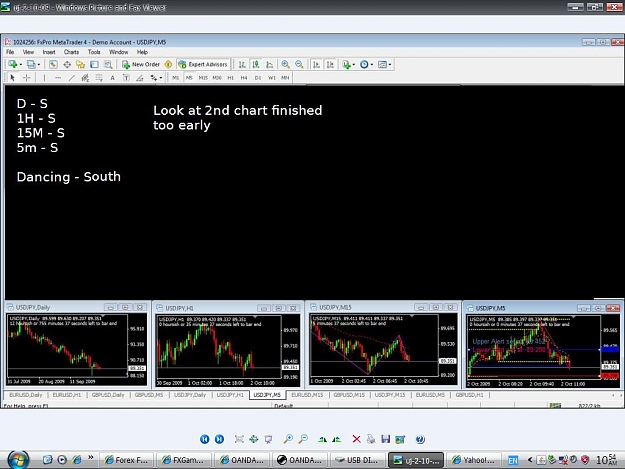Open USB DI... taskbar item

pyautogui.click(x=358, y=460)
